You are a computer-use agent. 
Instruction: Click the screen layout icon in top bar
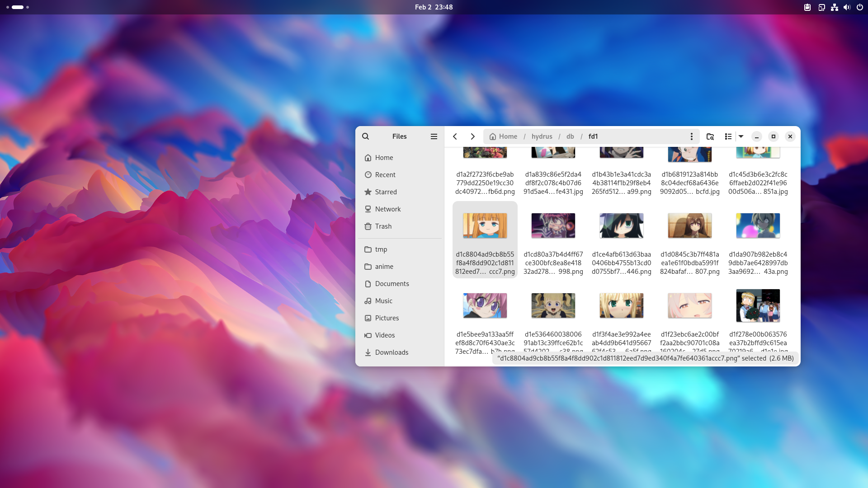click(821, 7)
